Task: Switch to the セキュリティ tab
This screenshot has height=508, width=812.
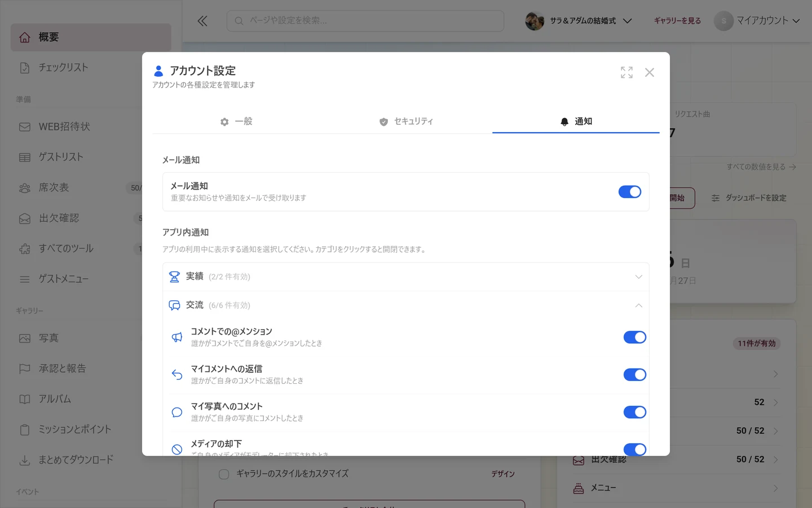Action: coord(406,121)
